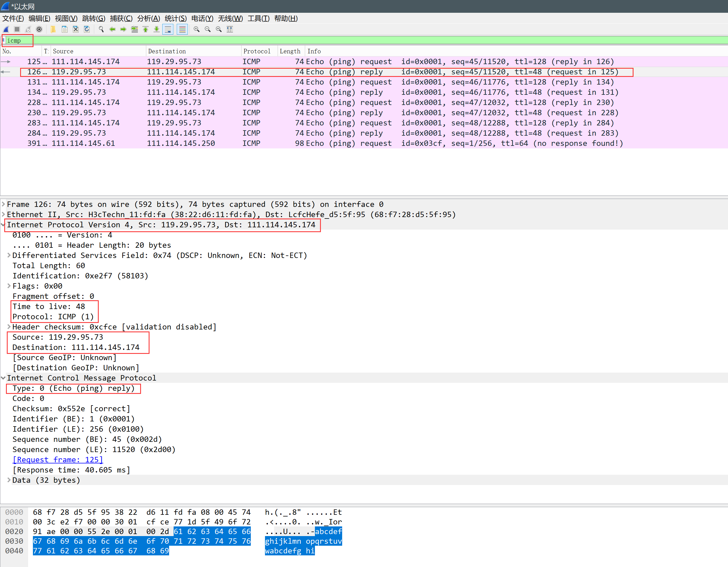Image resolution: width=728 pixels, height=567 pixels.
Task: Go back in packet history with the left arrow
Action: tap(112, 29)
